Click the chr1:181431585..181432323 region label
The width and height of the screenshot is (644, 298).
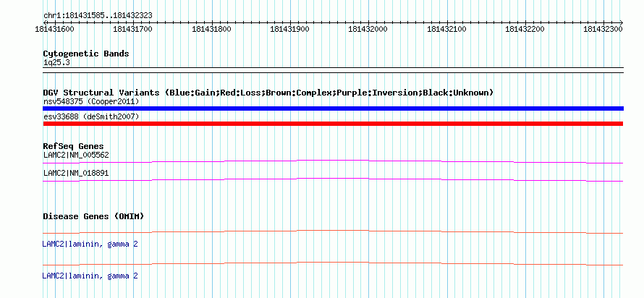(x=98, y=15)
